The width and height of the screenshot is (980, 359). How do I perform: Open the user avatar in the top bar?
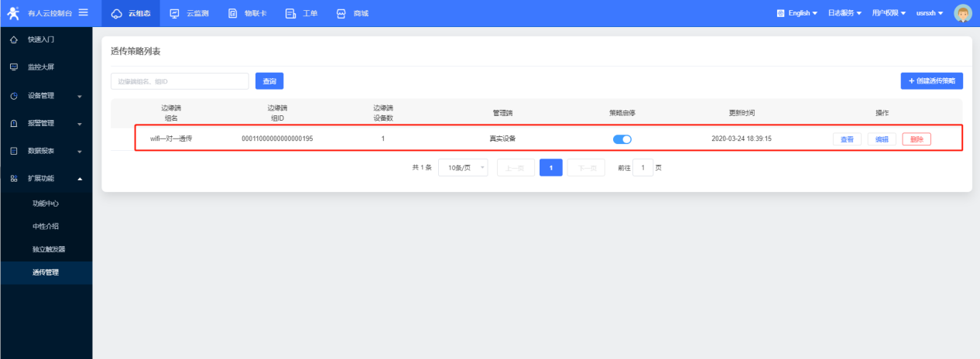click(x=963, y=13)
